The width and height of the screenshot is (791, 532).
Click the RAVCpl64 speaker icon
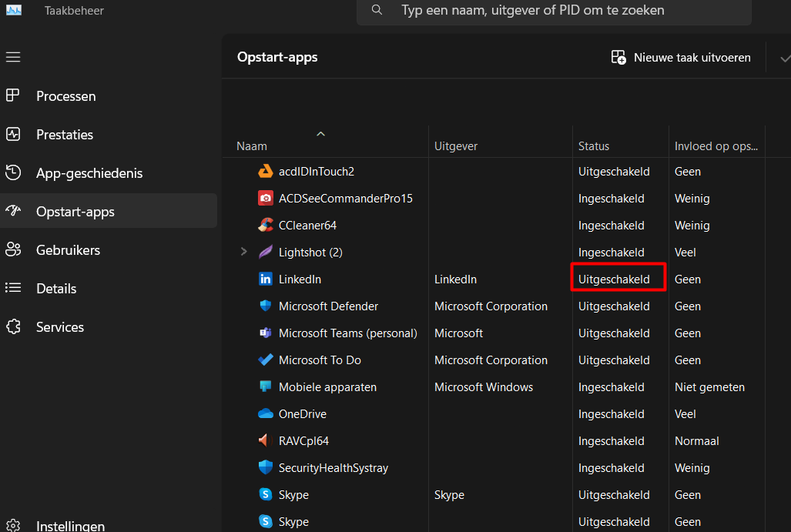266,441
